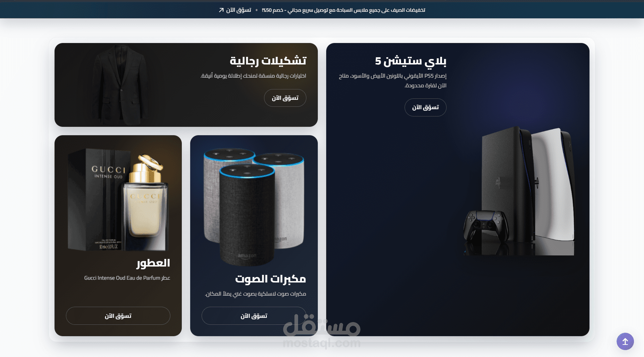Click the Gucci Intense Oud Eau de Parfum description
Viewport: 644px width, 357px height.
pyautogui.click(x=127, y=278)
